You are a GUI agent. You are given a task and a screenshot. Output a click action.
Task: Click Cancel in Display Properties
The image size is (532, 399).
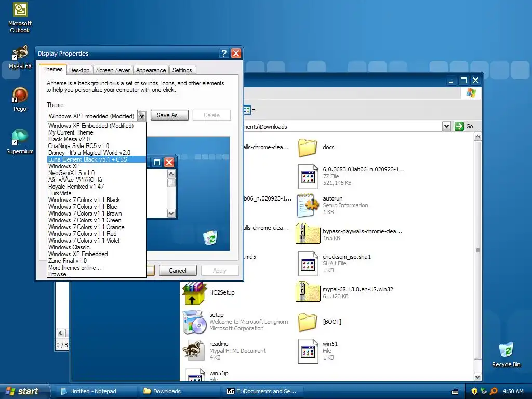point(178,270)
